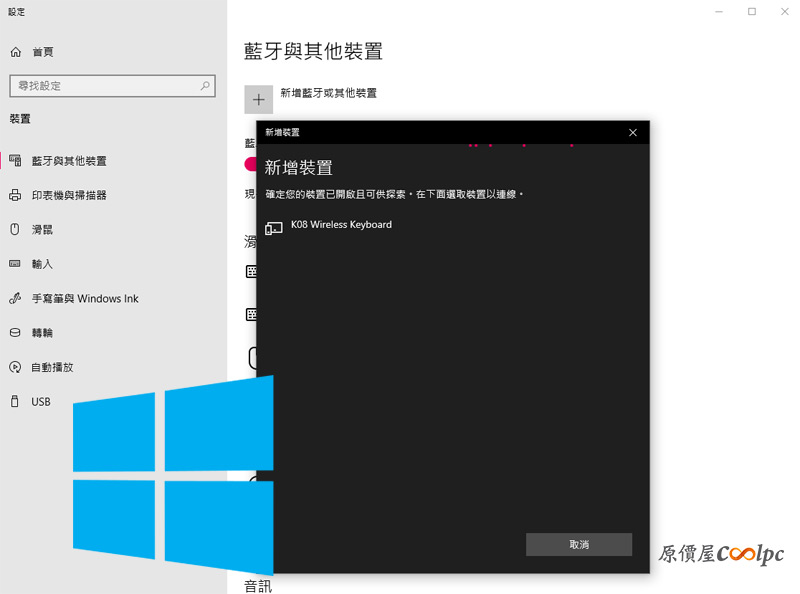Open 轉輪 wheel settings

tap(42, 333)
